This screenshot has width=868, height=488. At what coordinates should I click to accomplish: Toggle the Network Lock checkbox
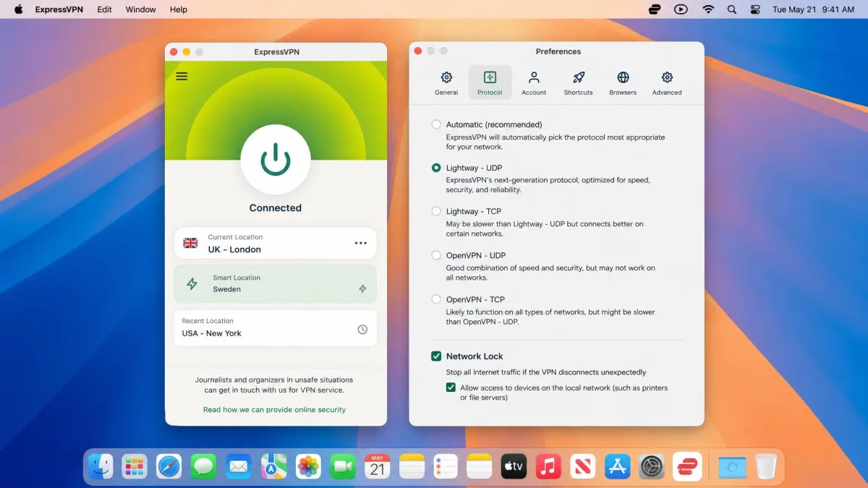(436, 356)
